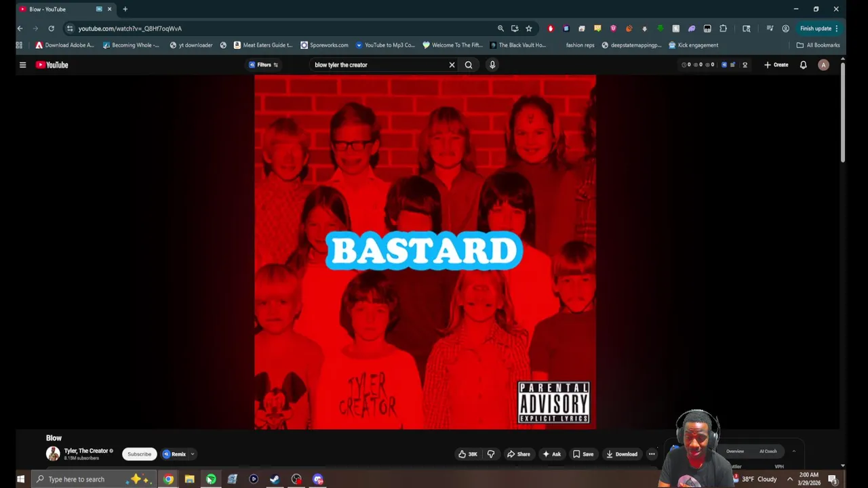Image resolution: width=868 pixels, height=488 pixels.
Task: Open Steam from taskbar
Action: (275, 479)
